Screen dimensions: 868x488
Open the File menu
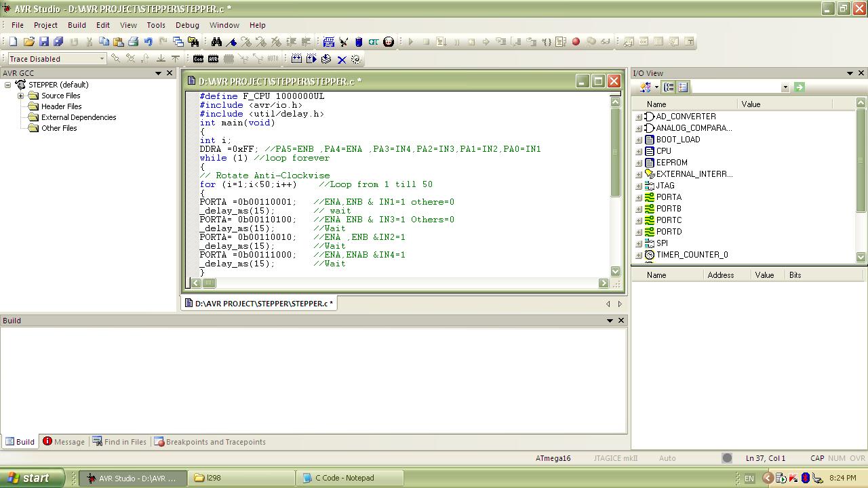[18, 25]
